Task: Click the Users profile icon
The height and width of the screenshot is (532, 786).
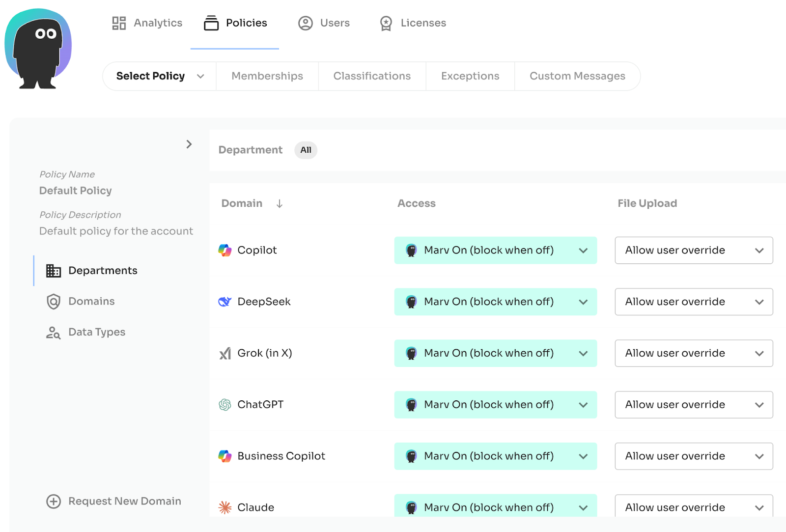Action: pyautogui.click(x=306, y=23)
